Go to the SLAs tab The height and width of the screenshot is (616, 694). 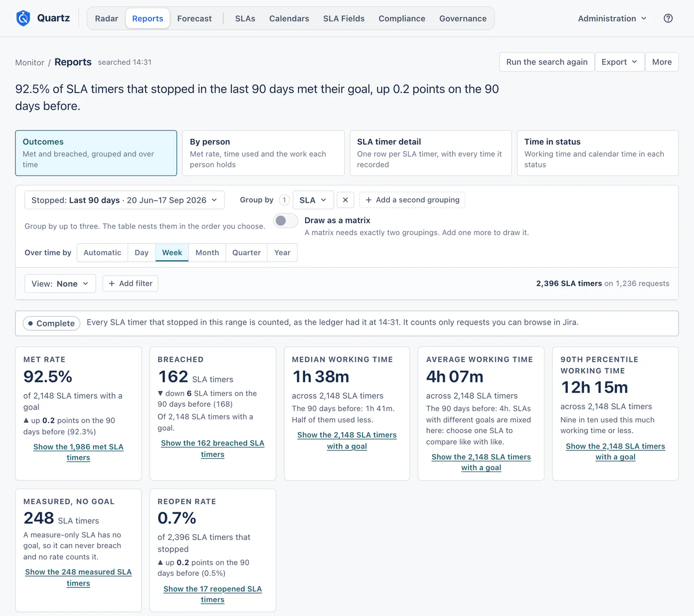pyautogui.click(x=245, y=18)
